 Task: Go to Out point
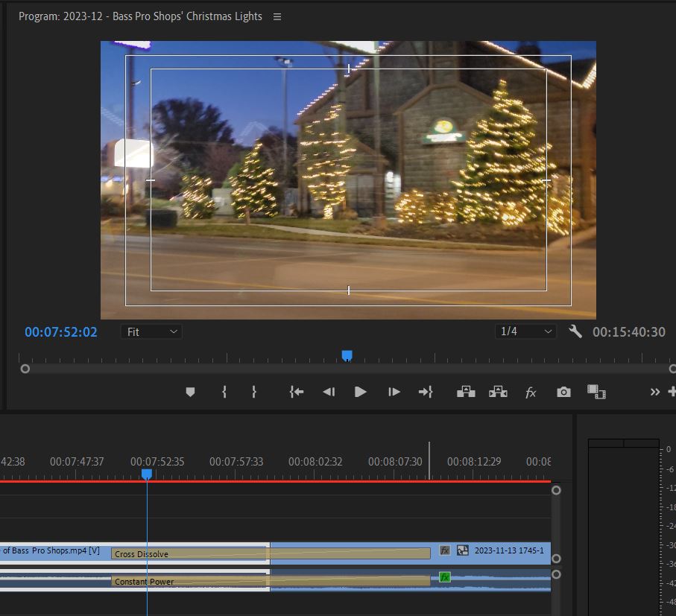point(426,392)
